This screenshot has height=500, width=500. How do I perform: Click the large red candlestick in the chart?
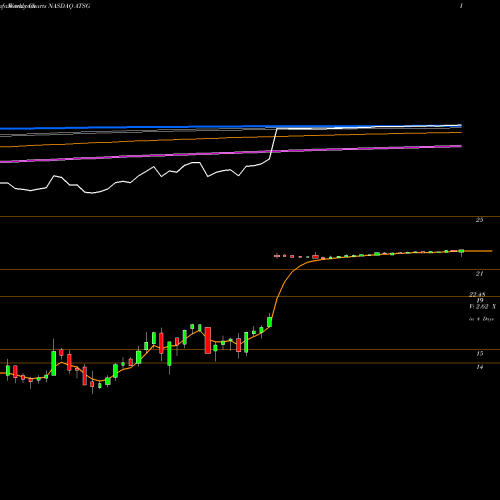pos(208,340)
